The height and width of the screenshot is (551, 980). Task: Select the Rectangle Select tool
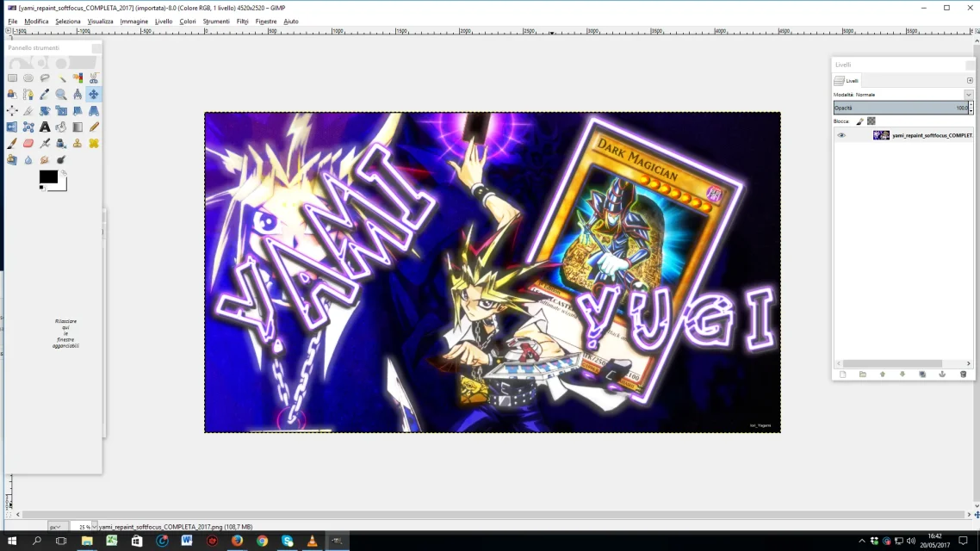click(x=13, y=78)
